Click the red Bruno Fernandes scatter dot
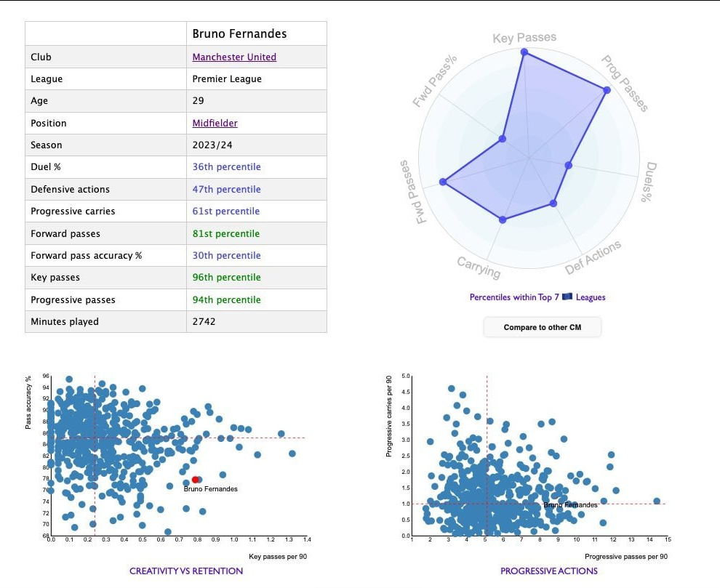 (195, 480)
